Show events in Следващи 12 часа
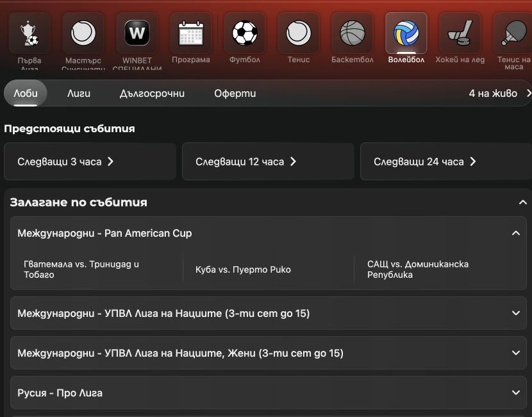This screenshot has height=417, width=532. coord(268,161)
